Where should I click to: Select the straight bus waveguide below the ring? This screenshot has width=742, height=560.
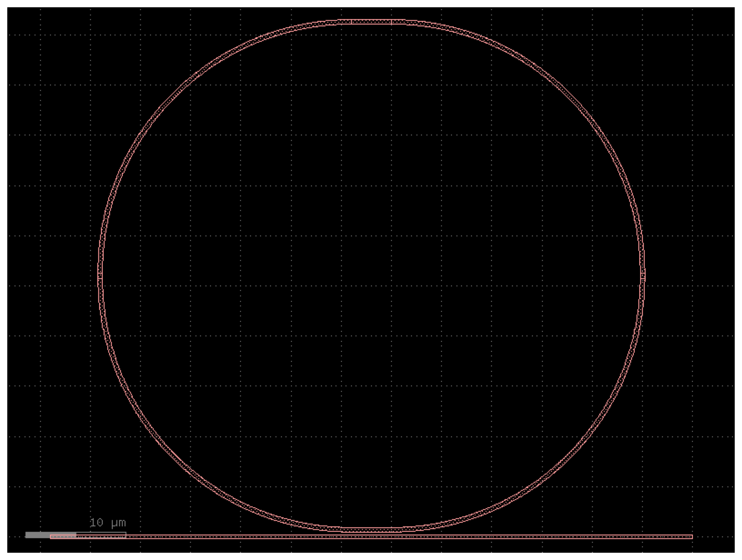[371, 537]
